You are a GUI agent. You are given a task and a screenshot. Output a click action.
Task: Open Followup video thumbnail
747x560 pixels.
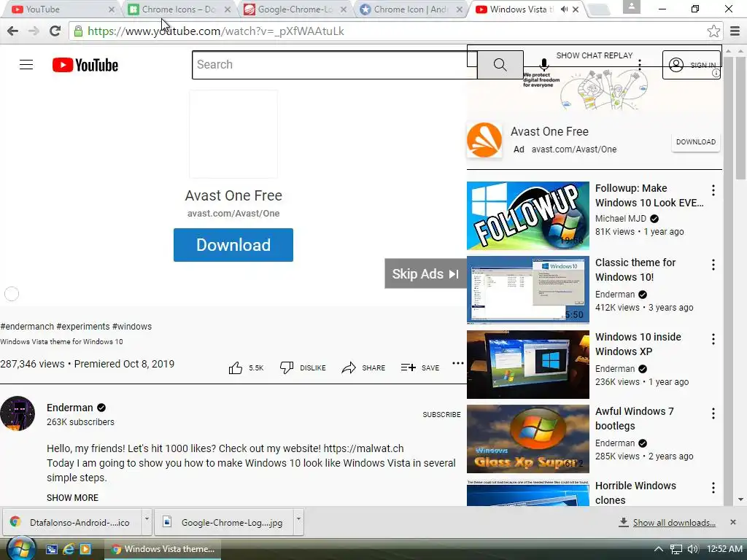[528, 216]
